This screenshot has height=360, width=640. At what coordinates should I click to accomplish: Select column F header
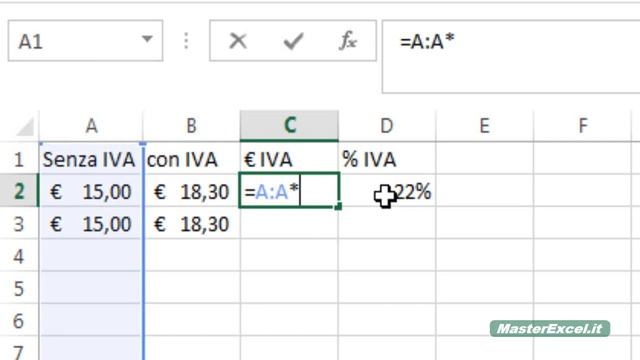point(582,126)
